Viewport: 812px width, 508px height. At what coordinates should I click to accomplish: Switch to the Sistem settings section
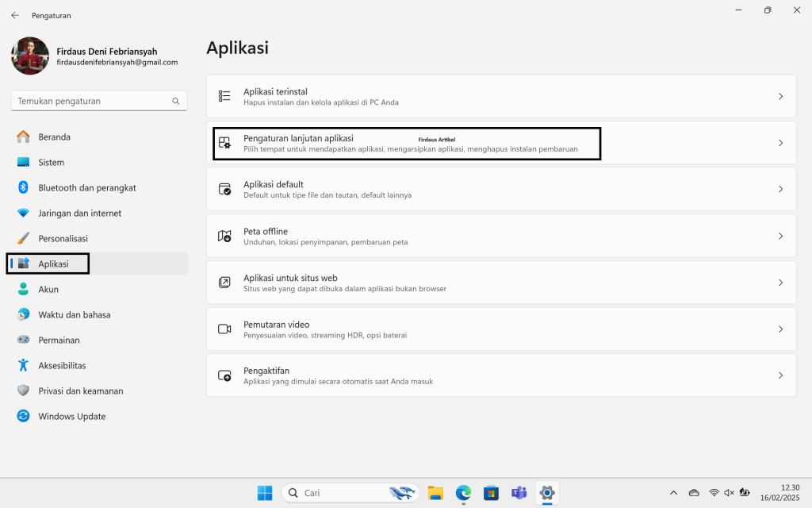51,163
